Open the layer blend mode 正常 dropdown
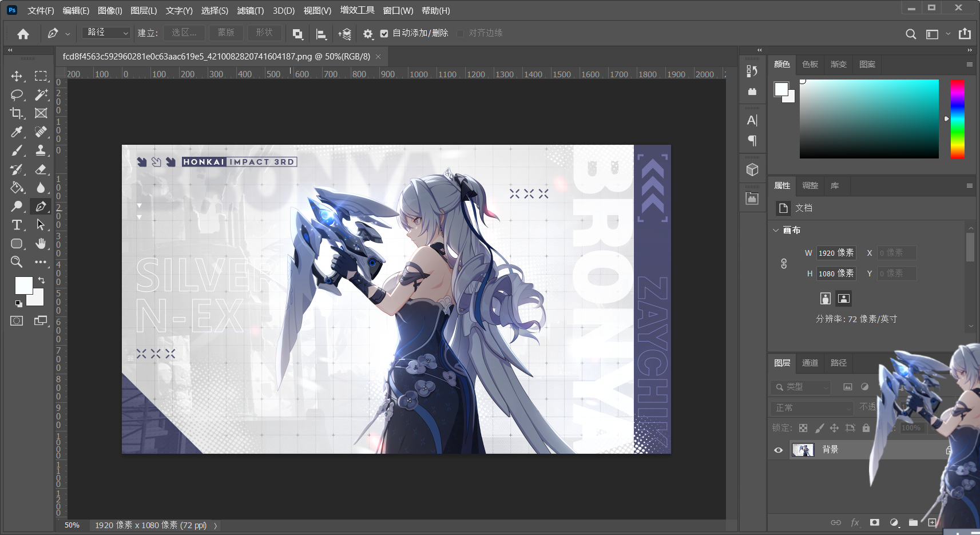 (x=812, y=408)
